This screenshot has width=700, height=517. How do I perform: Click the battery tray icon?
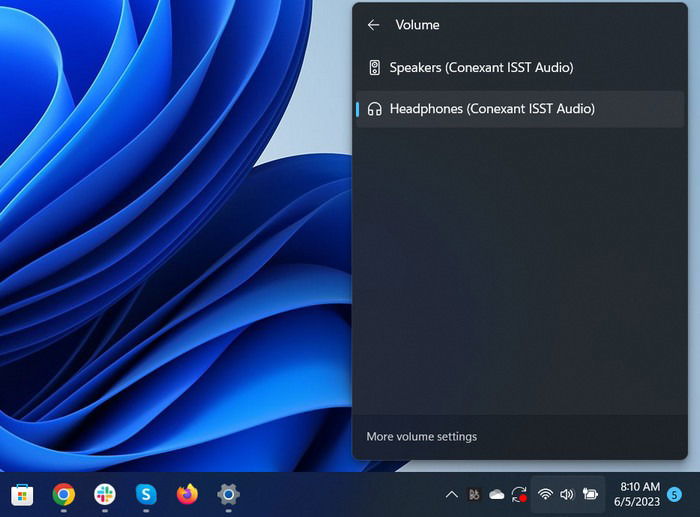click(590, 494)
